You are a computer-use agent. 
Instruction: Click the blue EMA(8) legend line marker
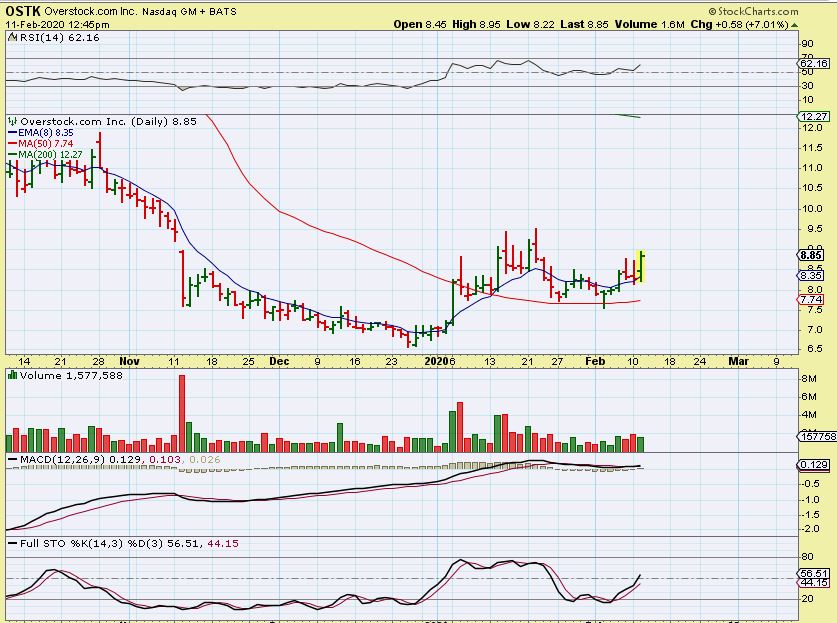[13, 133]
